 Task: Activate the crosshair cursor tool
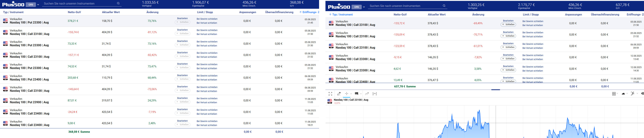346,94
